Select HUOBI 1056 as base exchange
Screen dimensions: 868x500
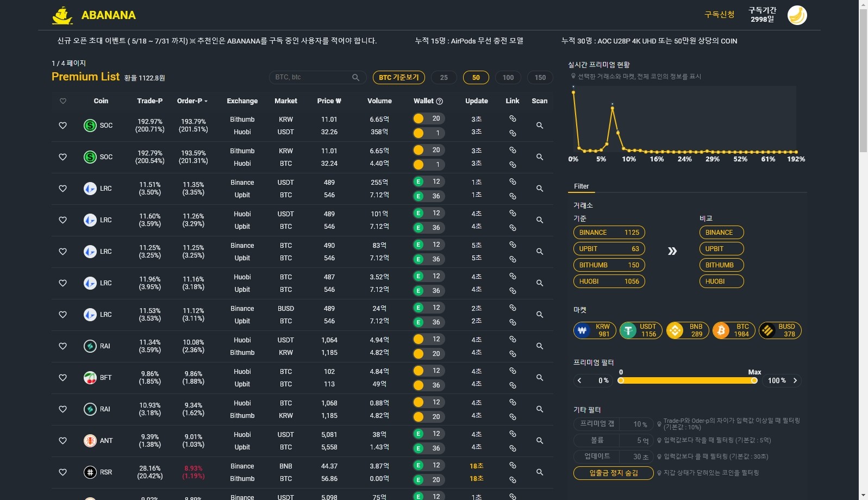click(609, 282)
